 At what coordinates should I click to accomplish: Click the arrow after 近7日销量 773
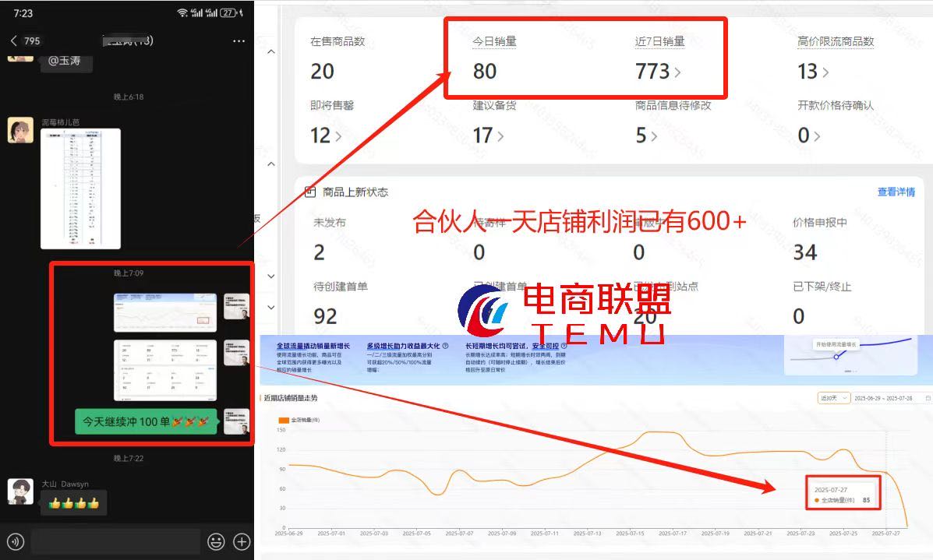click(x=678, y=69)
